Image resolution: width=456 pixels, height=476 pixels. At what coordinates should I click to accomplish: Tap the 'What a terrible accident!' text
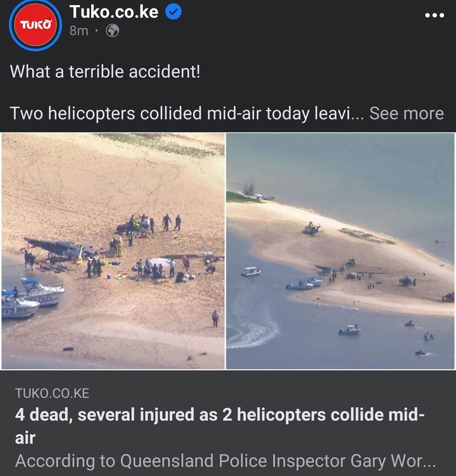point(105,72)
